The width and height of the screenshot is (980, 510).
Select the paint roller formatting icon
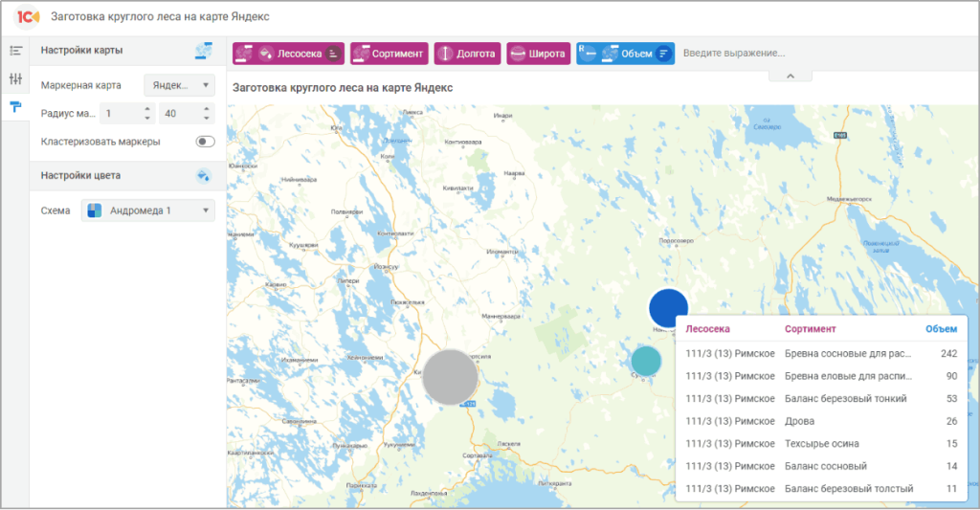pos(15,106)
